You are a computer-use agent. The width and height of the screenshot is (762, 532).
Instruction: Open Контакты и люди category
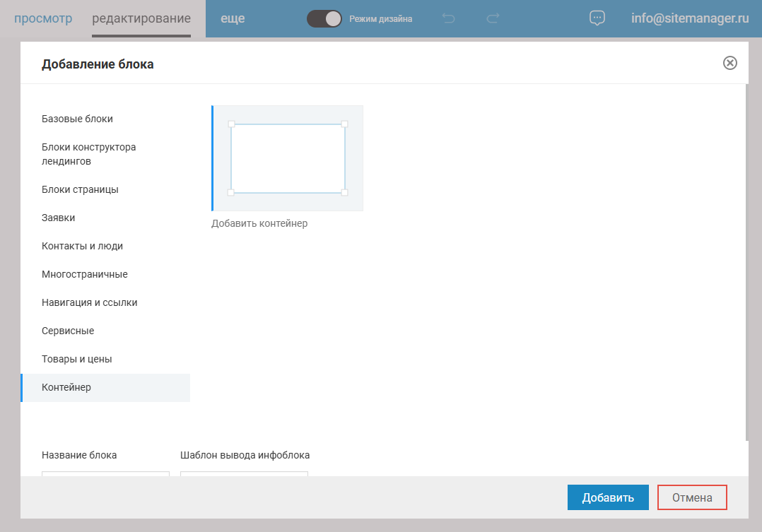(x=82, y=246)
